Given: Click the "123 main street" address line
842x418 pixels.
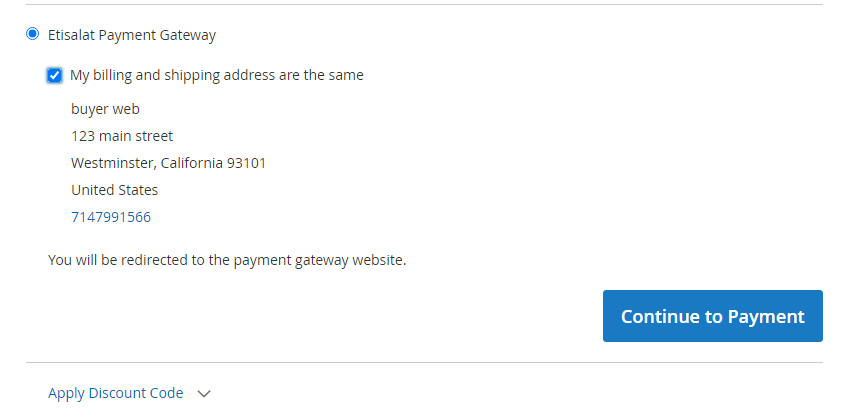Looking at the screenshot, I should point(122,136).
